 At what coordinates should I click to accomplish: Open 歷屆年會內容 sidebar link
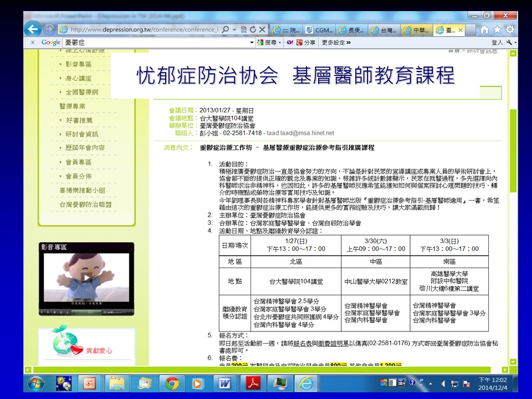click(85, 147)
